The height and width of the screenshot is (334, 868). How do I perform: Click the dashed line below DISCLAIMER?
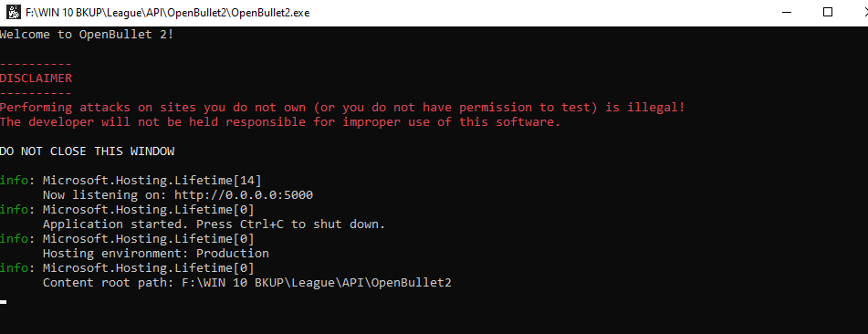coord(36,94)
